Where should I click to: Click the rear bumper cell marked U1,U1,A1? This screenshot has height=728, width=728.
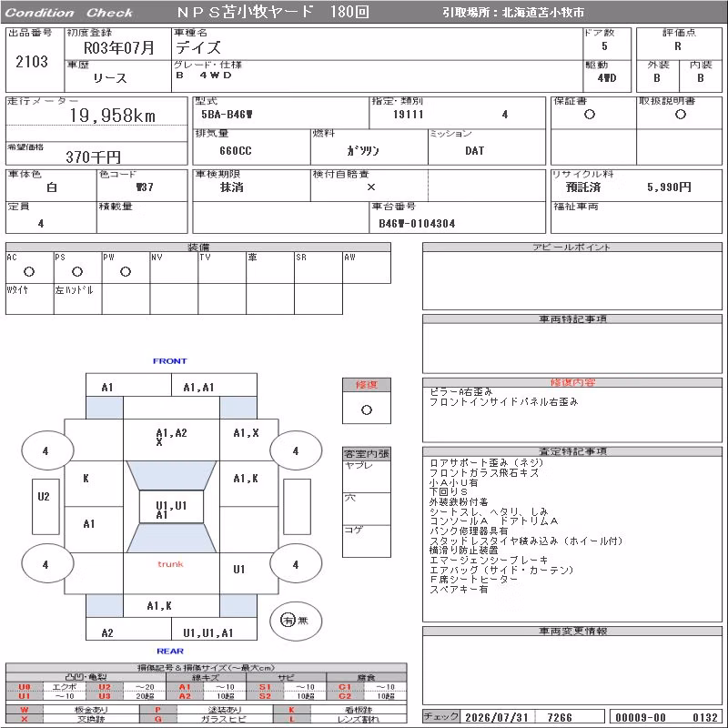tap(208, 632)
